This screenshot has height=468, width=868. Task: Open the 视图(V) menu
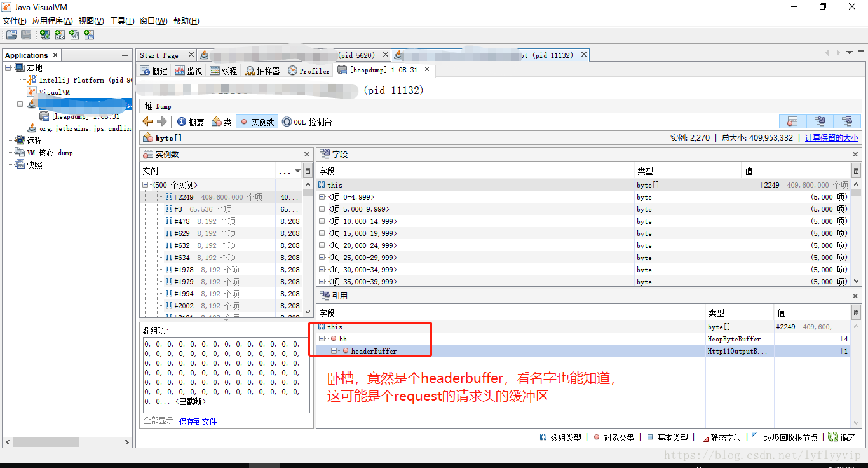[91, 21]
